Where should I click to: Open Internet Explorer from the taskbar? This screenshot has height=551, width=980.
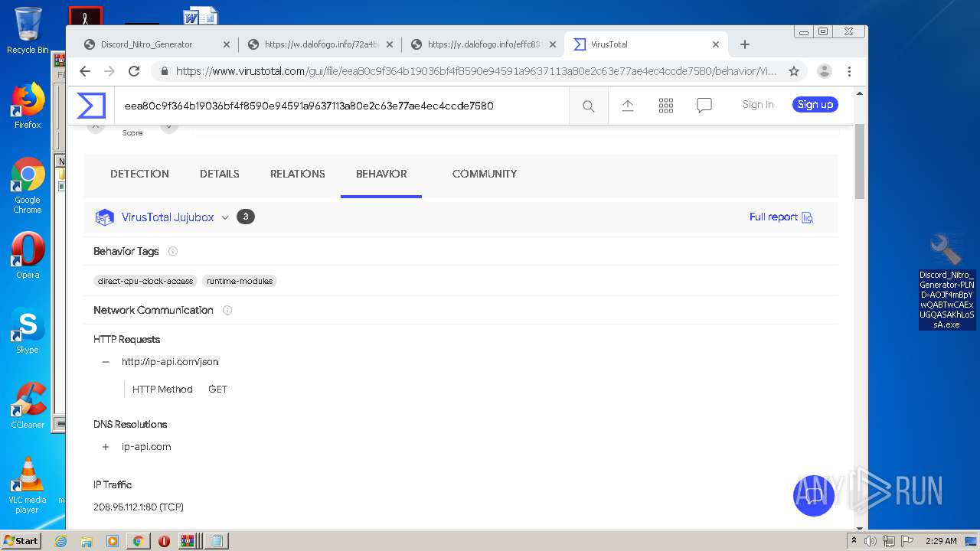(61, 541)
